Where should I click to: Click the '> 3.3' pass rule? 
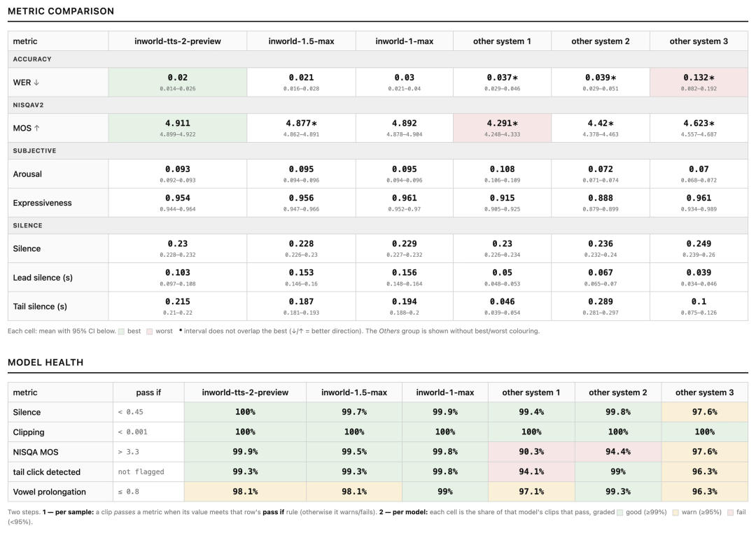tap(128, 452)
